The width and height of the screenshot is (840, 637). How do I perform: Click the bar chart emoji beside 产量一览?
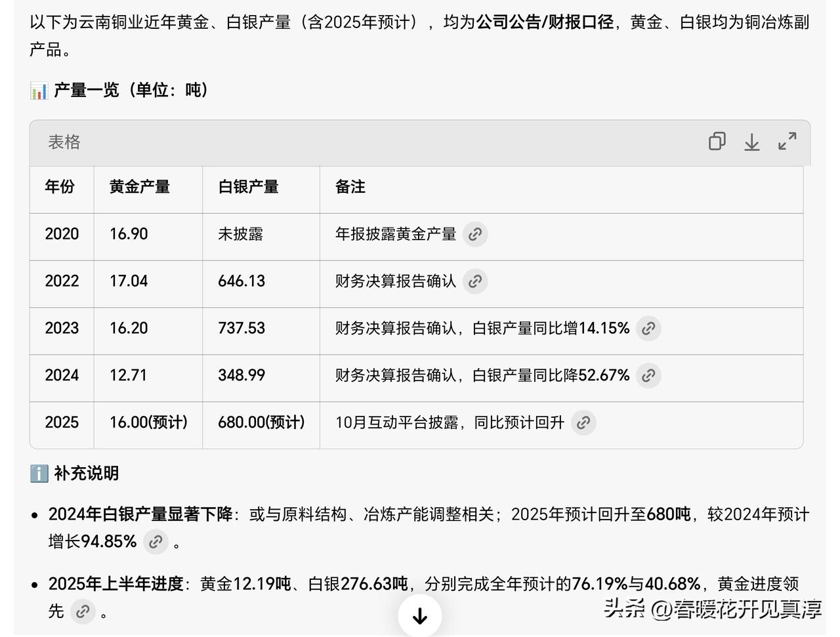coord(39,90)
